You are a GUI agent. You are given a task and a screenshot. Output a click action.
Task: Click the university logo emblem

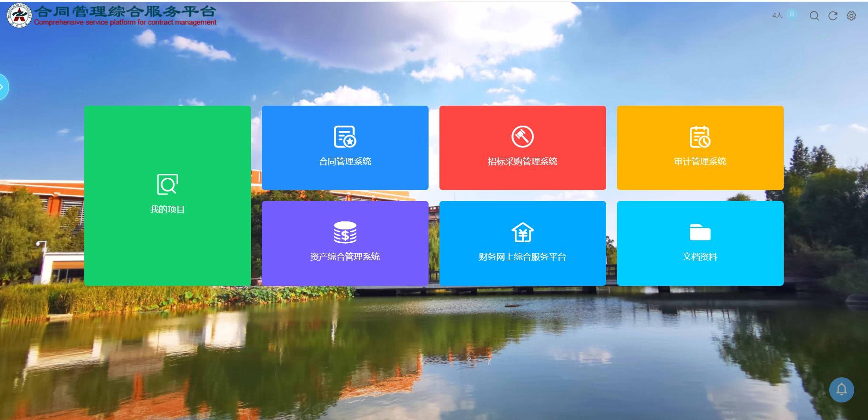click(x=18, y=15)
